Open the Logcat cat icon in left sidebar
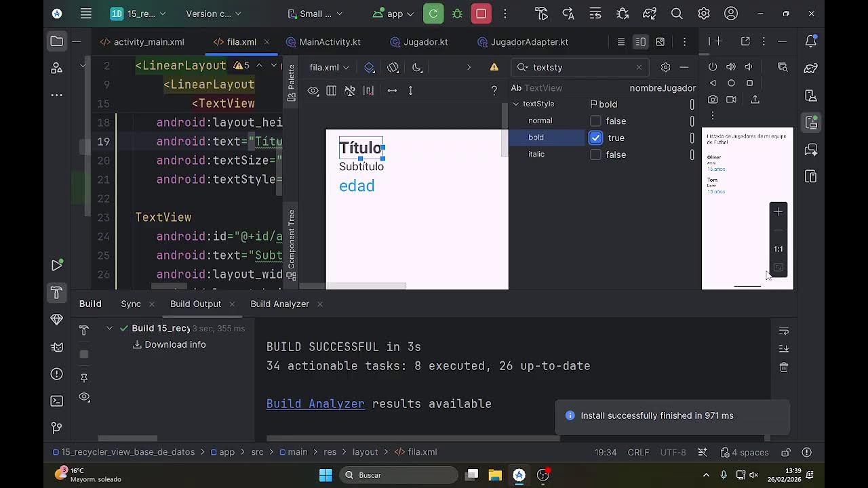This screenshot has height=488, width=868. click(x=57, y=346)
